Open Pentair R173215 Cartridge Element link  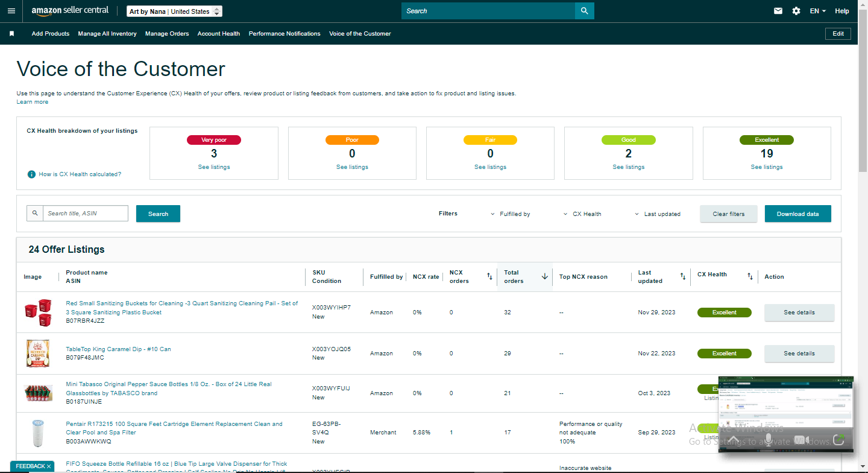pos(174,428)
